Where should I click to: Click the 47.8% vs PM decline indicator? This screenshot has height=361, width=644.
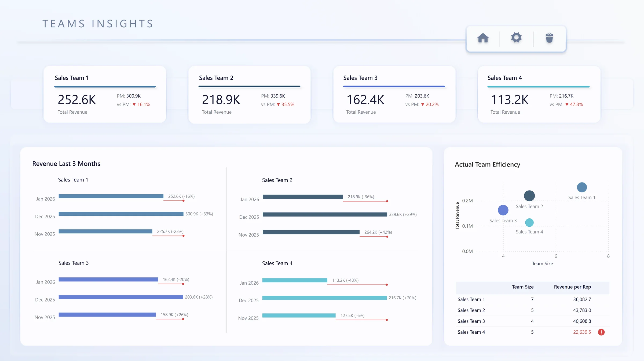coord(574,105)
